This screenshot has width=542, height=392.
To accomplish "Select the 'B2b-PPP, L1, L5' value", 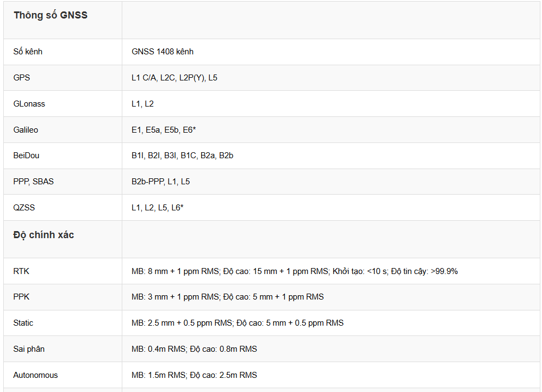I will (161, 182).
